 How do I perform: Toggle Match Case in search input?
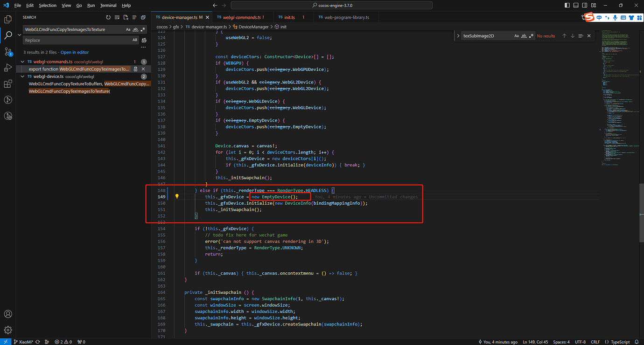[x=127, y=29]
